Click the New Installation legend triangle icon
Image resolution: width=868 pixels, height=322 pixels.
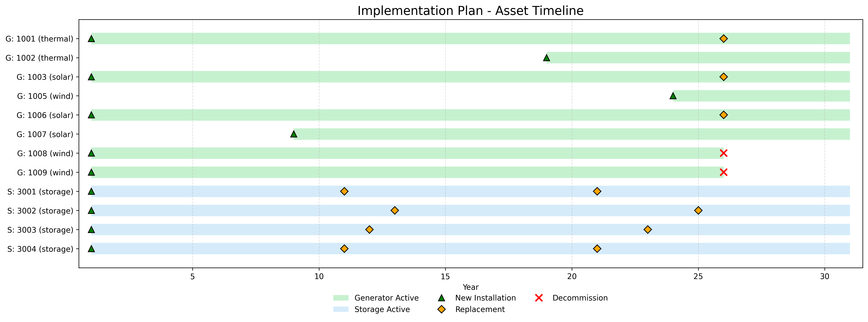(x=442, y=298)
